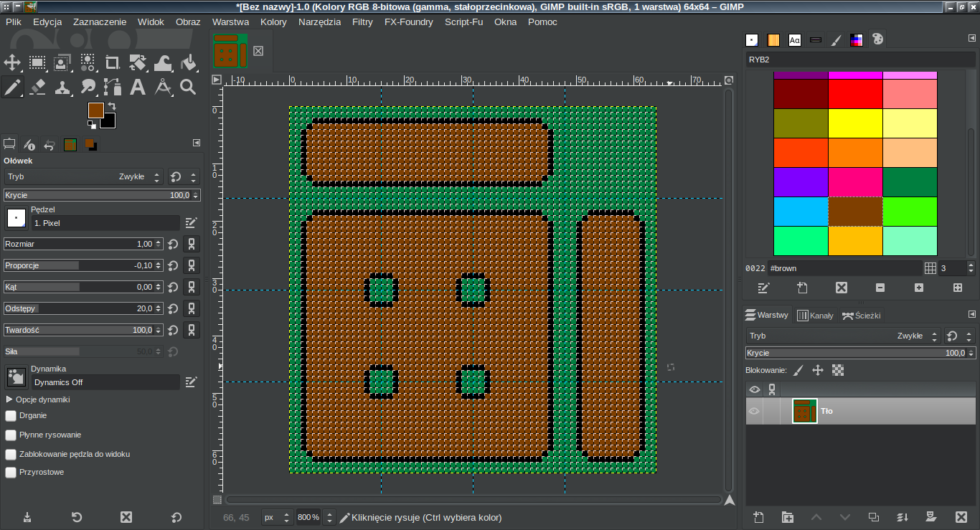
Task: Merge down the layer
Action: tap(903, 517)
